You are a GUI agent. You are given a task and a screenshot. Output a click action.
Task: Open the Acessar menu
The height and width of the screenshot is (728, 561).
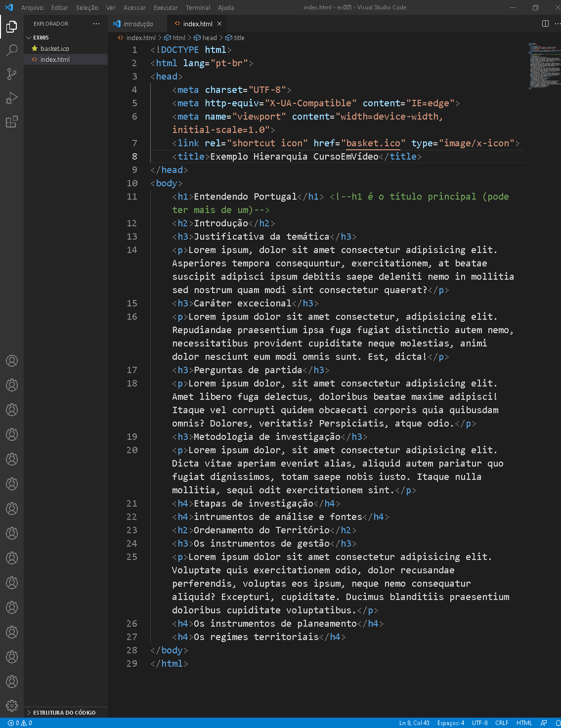coord(134,7)
